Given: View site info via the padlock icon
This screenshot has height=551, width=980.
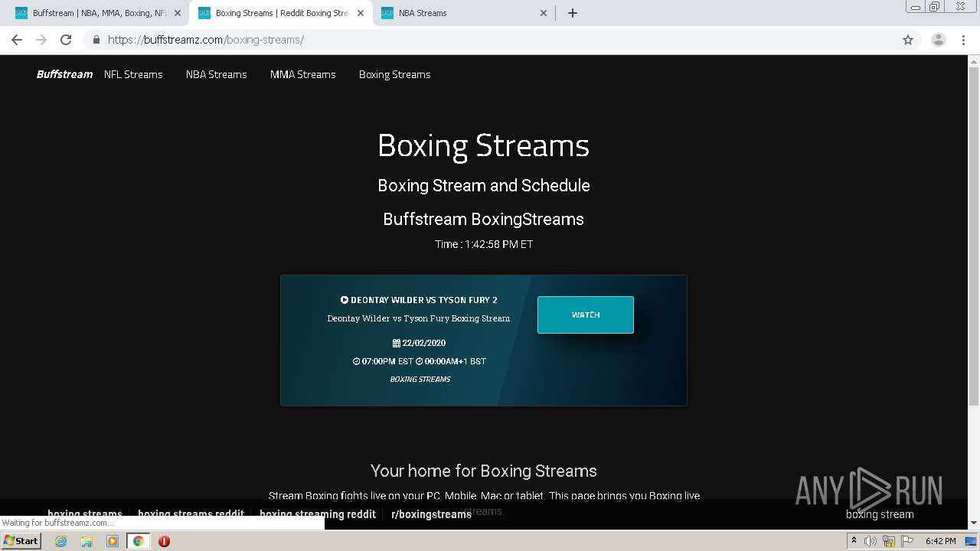Looking at the screenshot, I should pos(96,40).
